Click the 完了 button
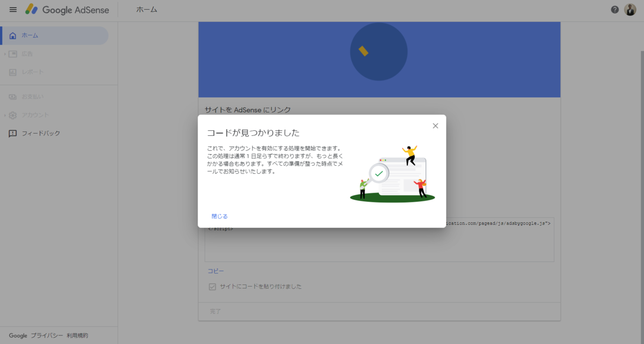 pyautogui.click(x=215, y=311)
